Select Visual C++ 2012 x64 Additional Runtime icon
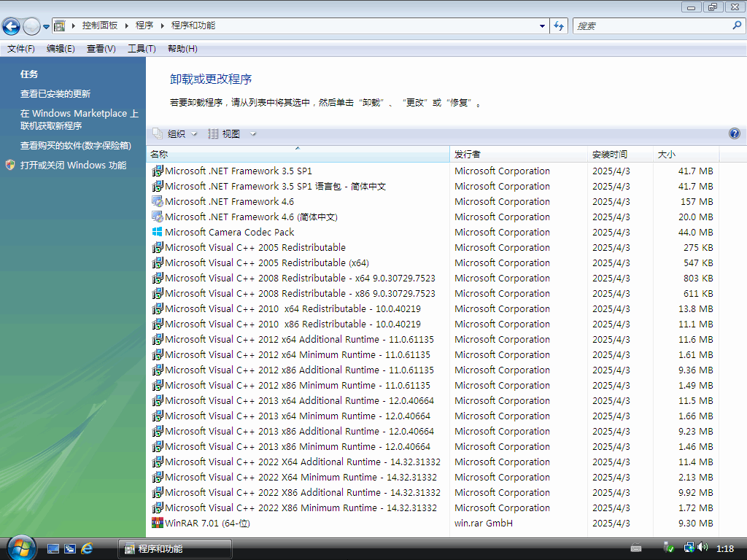 (158, 339)
